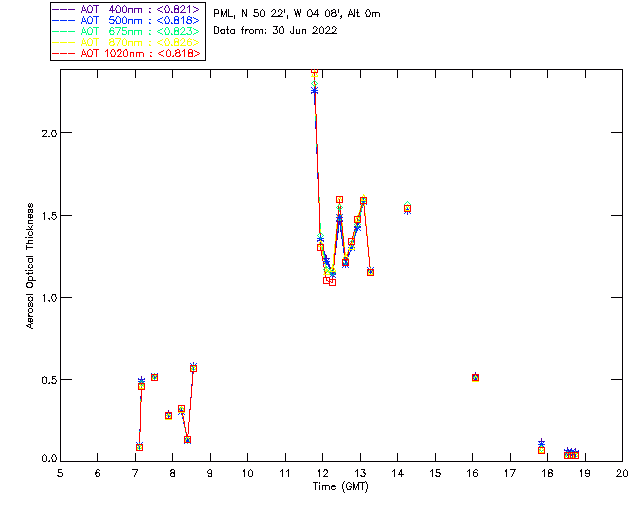Click the x-axis tick label 20
The height and width of the screenshot is (512, 640).
(622, 474)
